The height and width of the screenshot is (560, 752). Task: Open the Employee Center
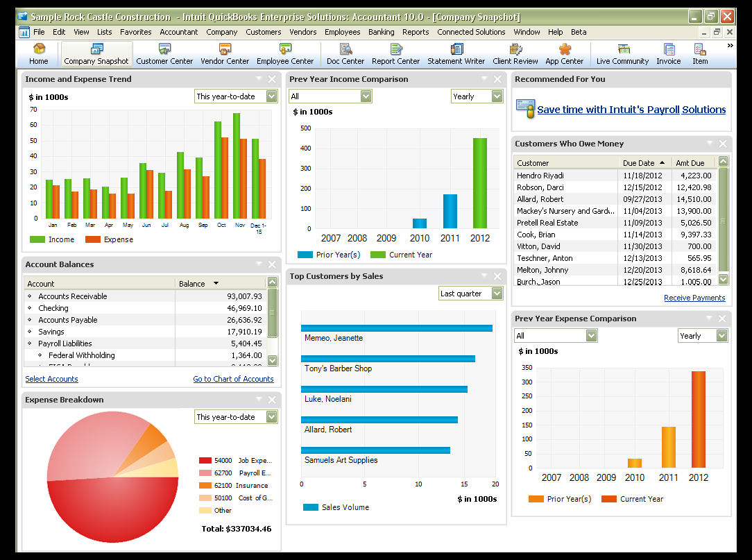(x=285, y=54)
